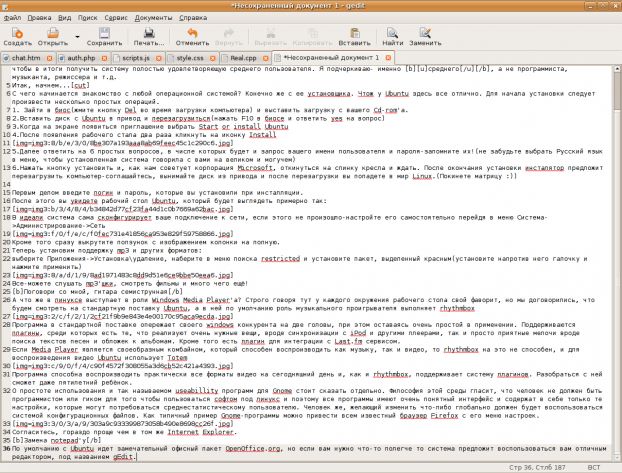
Task: Print the document using the Печать icon
Action: pos(149,34)
